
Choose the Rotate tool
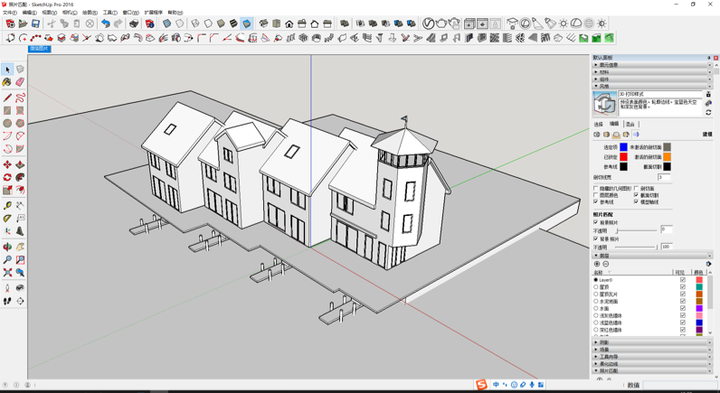tap(7, 177)
